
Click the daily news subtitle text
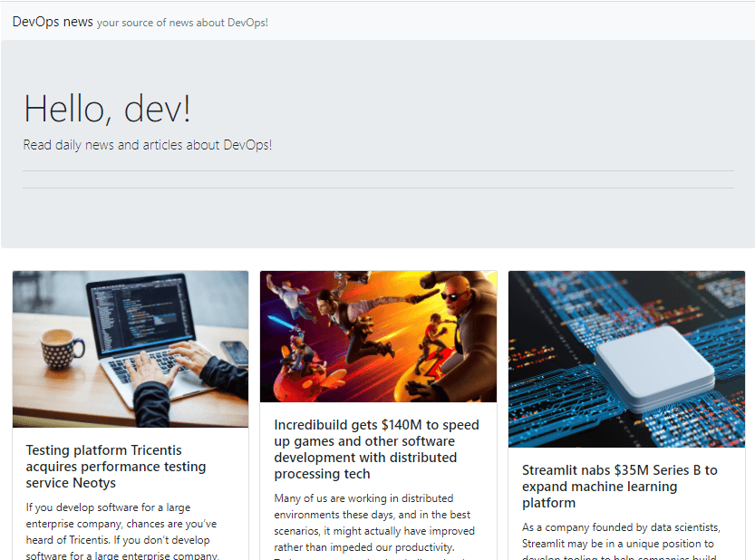pyautogui.click(x=148, y=145)
